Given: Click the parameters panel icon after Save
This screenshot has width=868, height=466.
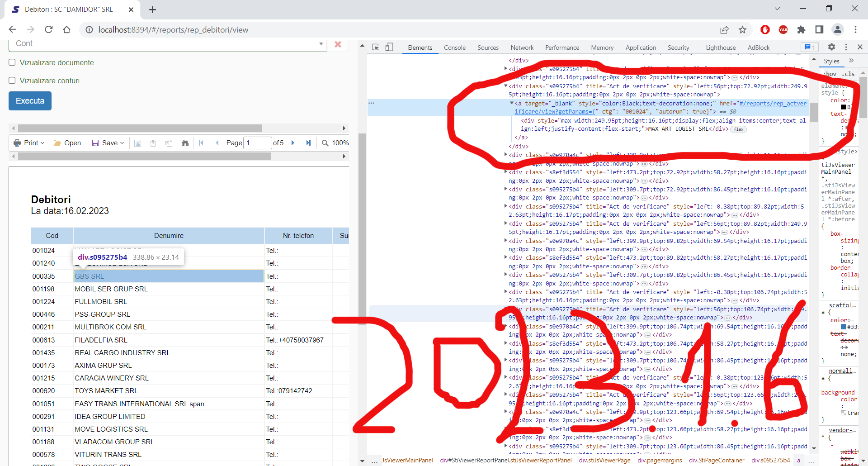Looking at the screenshot, I should [138, 143].
